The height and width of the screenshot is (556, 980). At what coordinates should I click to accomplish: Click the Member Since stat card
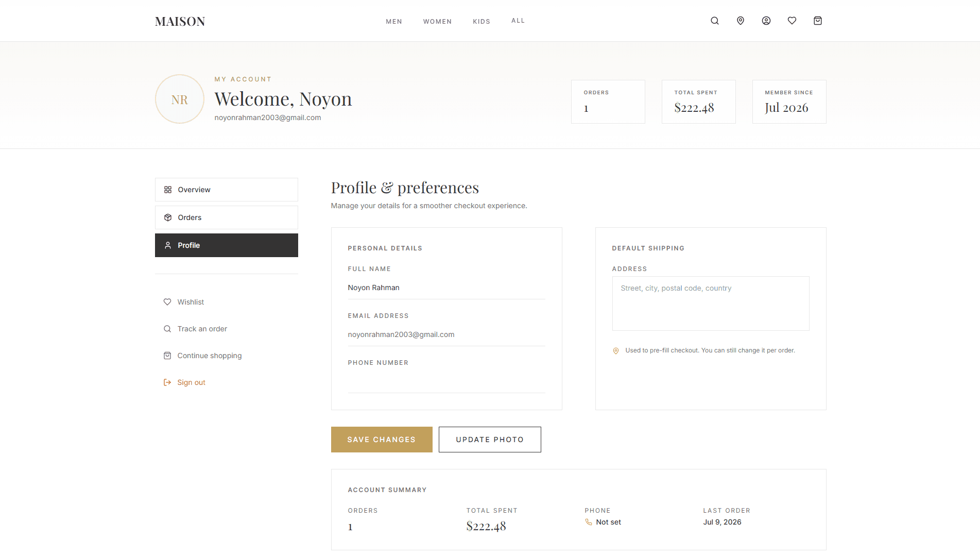point(789,102)
